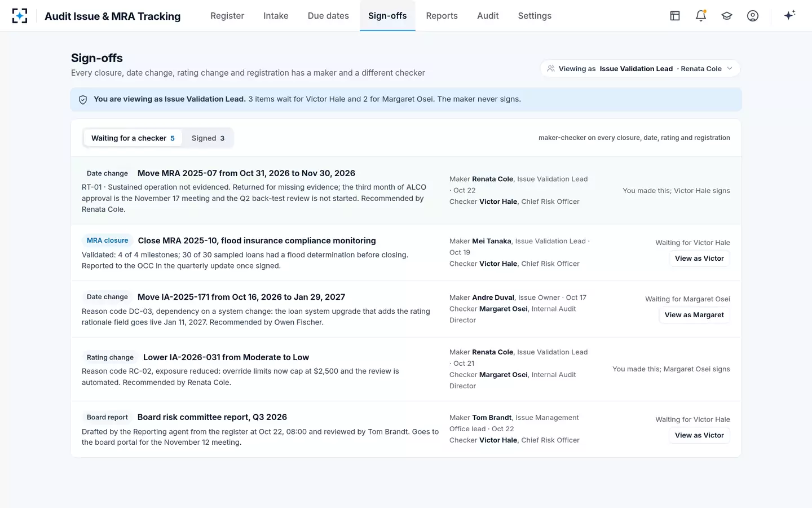This screenshot has width=812, height=508.
Task: Switch to the Signed list
Action: click(208, 138)
